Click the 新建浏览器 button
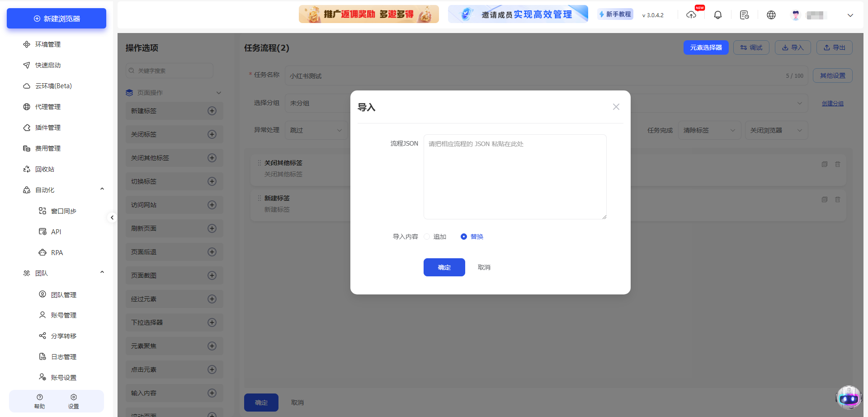 click(56, 19)
